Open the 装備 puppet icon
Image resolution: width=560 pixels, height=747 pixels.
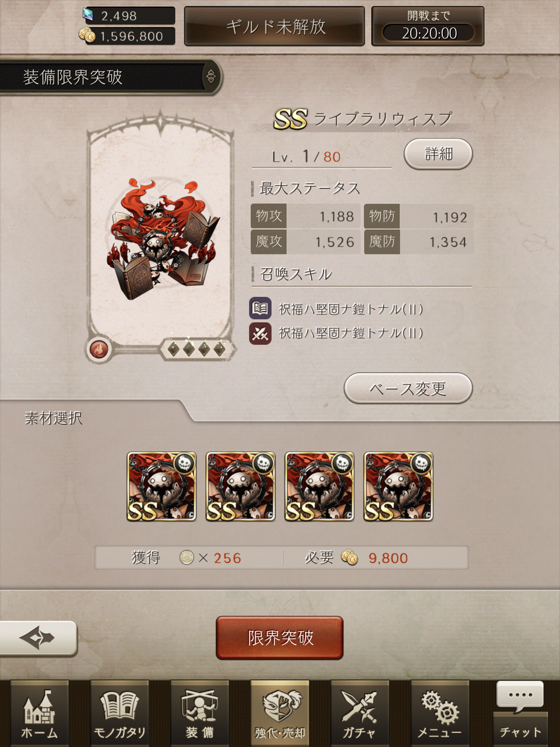[200, 713]
